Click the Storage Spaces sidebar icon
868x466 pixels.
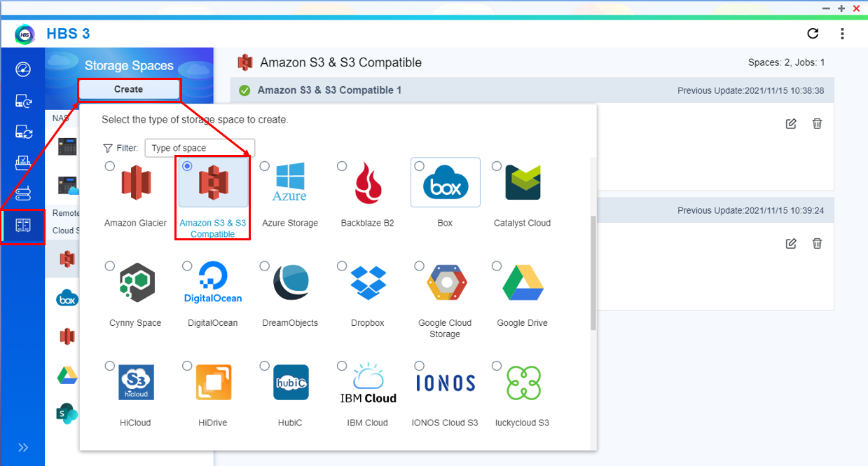pos(22,225)
